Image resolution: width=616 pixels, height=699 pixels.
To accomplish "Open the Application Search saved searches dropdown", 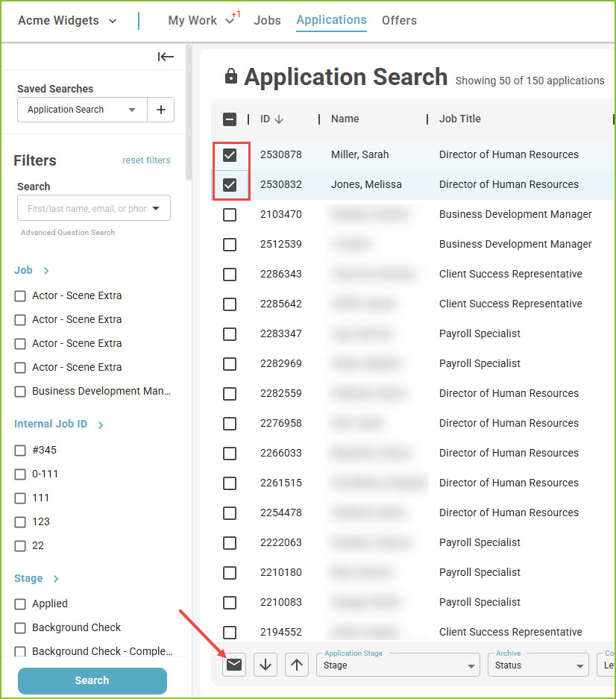I will click(x=82, y=110).
